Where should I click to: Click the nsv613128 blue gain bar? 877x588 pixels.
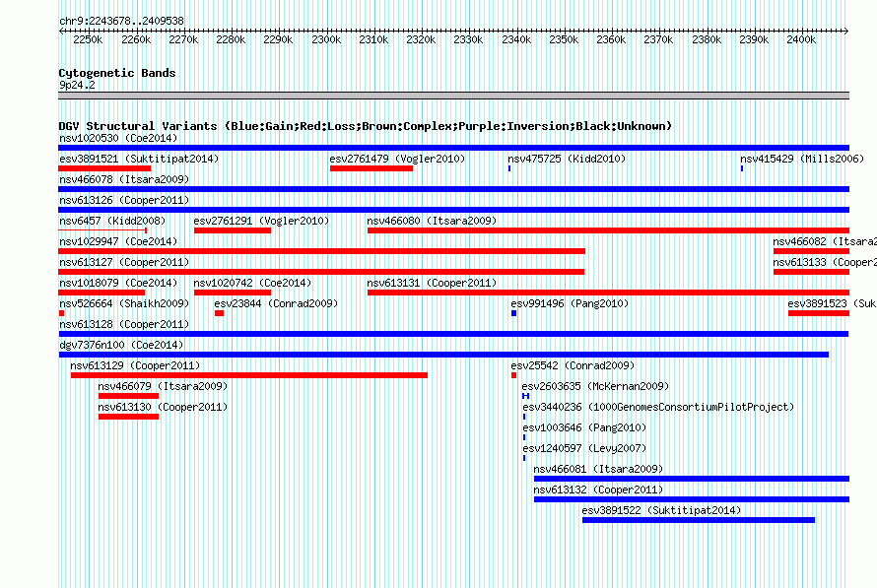pyautogui.click(x=453, y=334)
